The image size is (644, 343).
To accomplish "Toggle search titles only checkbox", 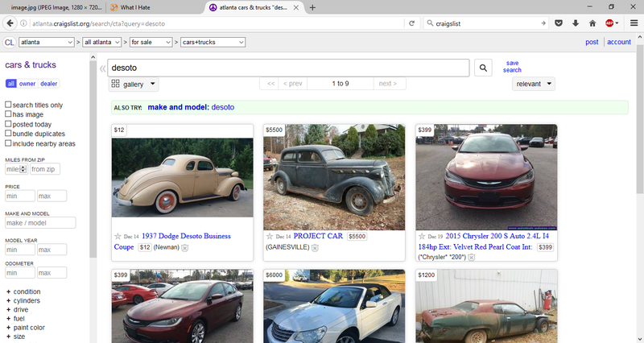I will pyautogui.click(x=8, y=105).
